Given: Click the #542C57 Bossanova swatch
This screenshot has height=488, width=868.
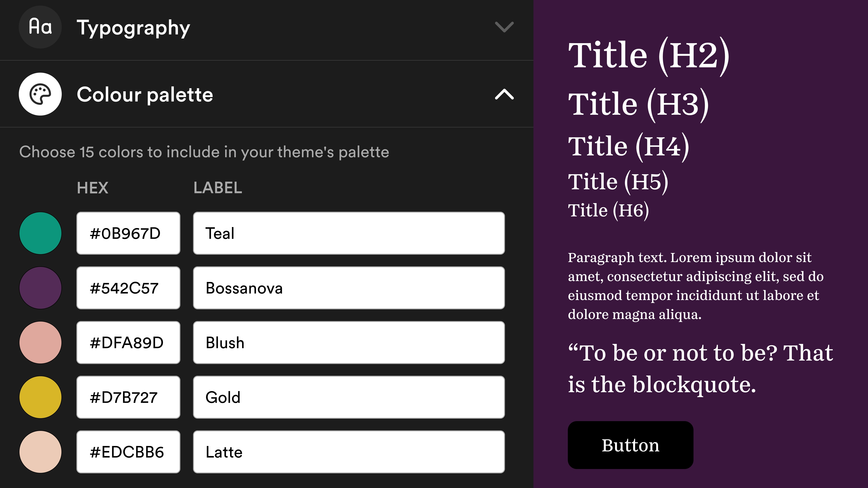Looking at the screenshot, I should 128,288.
